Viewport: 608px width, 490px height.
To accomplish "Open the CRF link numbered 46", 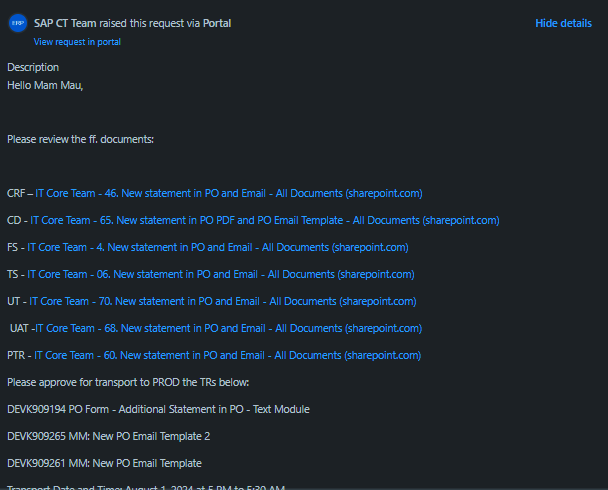I will [229, 193].
